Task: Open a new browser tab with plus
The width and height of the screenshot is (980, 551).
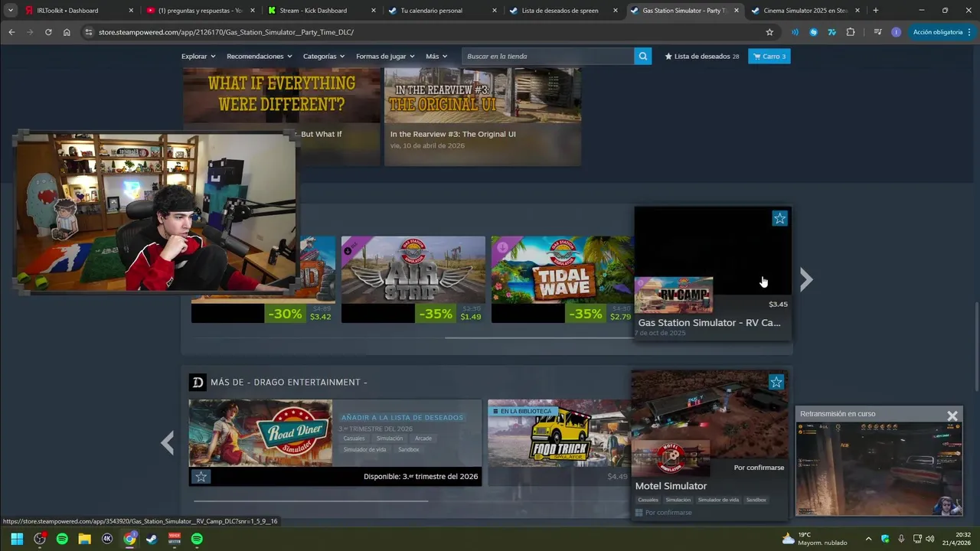Action: [875, 11]
